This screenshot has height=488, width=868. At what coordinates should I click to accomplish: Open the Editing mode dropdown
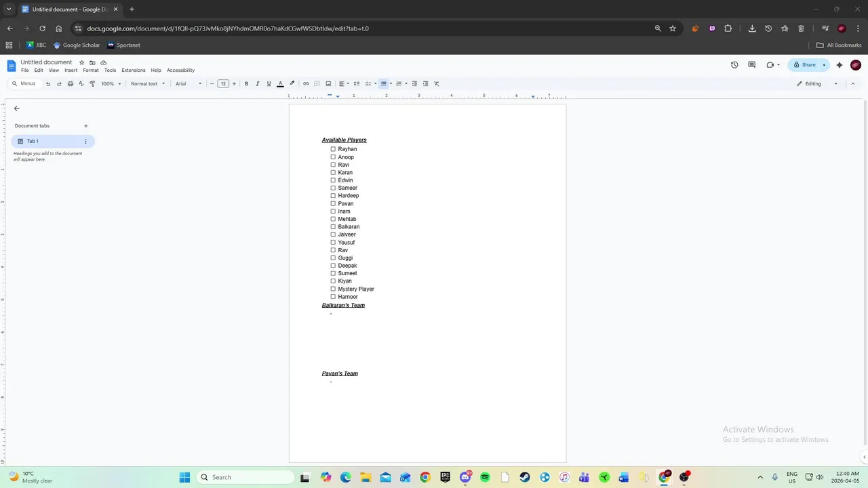tap(817, 84)
